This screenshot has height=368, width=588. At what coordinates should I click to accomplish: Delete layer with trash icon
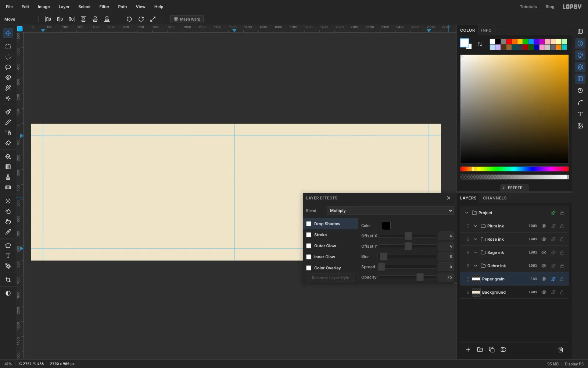click(561, 350)
